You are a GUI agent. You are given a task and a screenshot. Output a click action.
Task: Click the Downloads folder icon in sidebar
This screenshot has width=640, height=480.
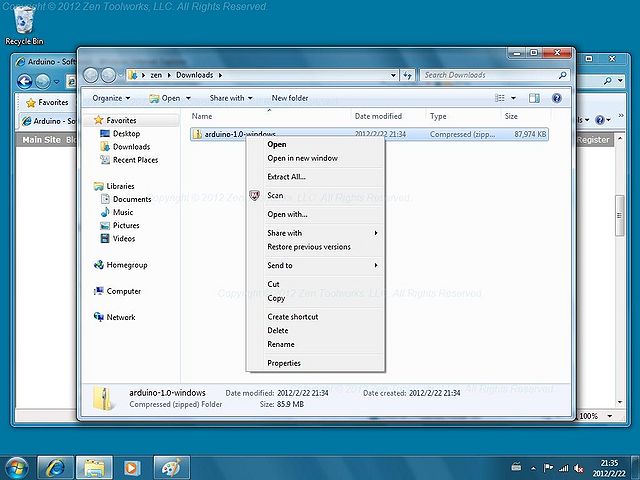click(104, 147)
